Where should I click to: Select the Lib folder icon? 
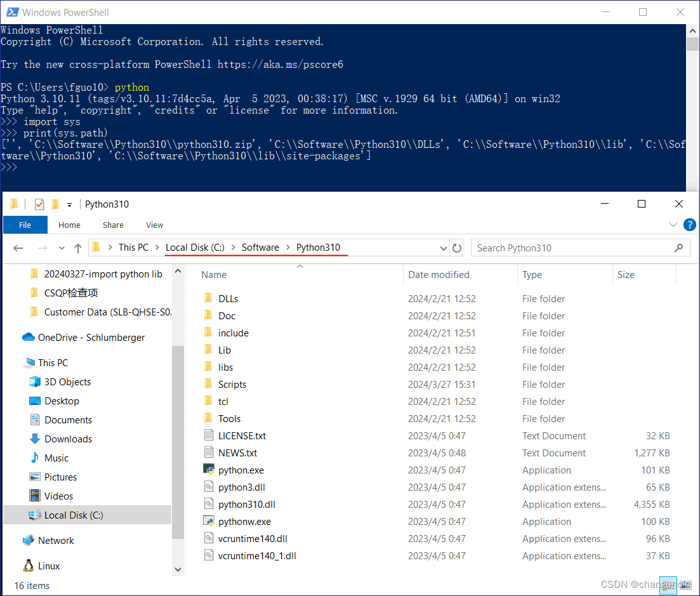click(208, 349)
